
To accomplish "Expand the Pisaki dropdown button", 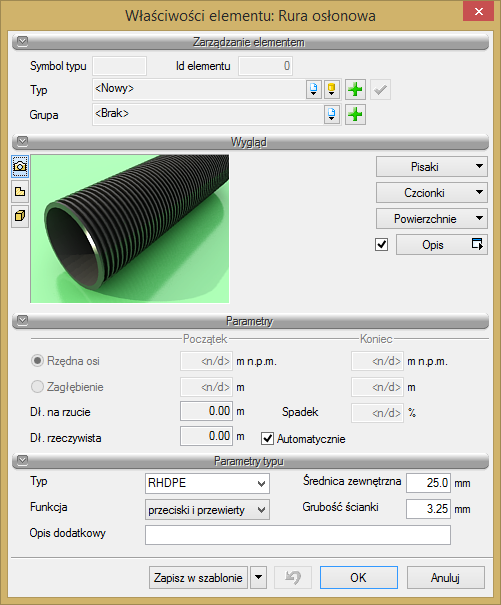I will click(432, 167).
